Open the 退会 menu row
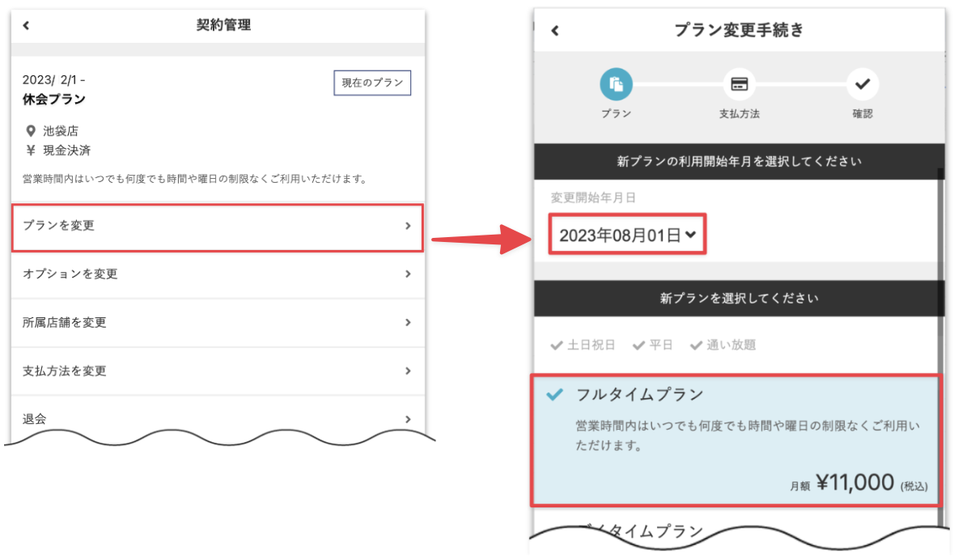The height and width of the screenshot is (560, 971). click(217, 419)
